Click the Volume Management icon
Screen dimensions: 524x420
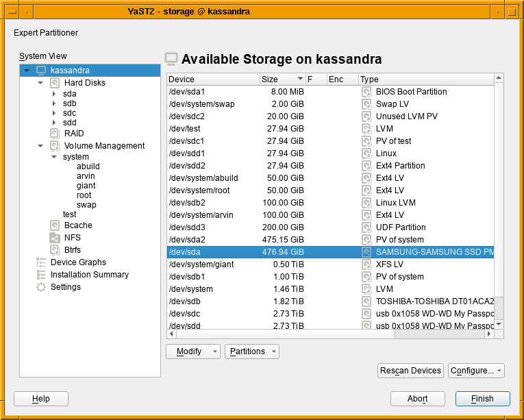pos(55,146)
